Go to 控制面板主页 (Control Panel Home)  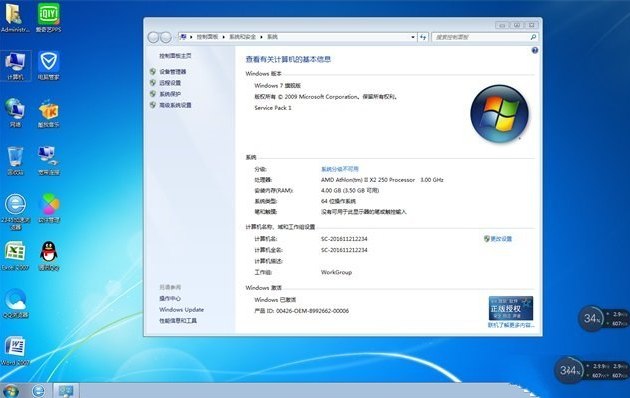tap(175, 56)
